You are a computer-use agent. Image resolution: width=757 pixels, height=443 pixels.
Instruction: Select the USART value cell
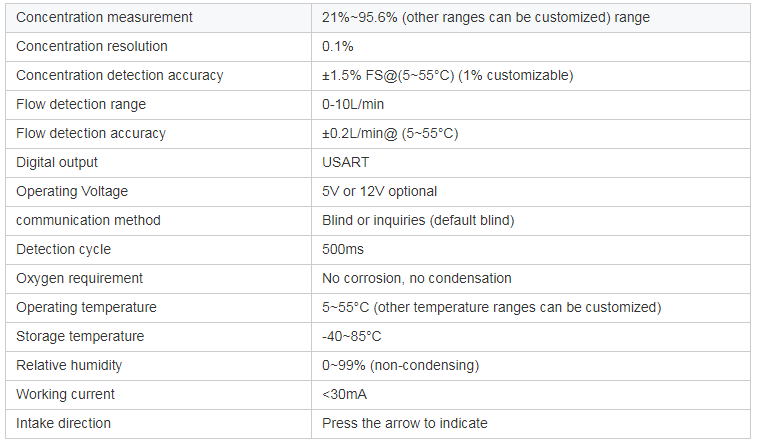click(x=345, y=163)
